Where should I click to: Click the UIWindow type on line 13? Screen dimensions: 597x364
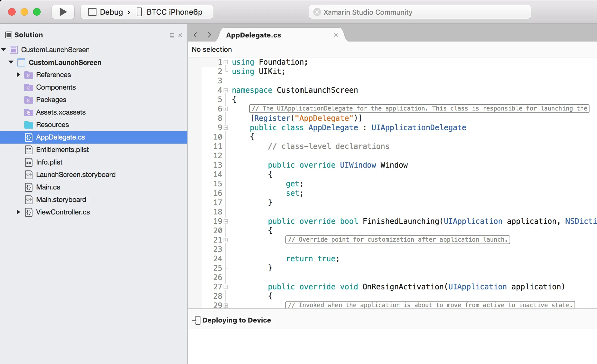[358, 165]
